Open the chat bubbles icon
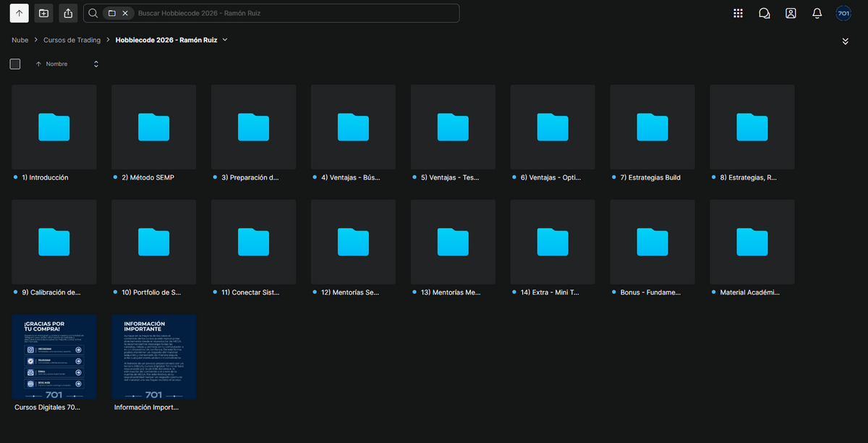868x443 pixels. (764, 13)
